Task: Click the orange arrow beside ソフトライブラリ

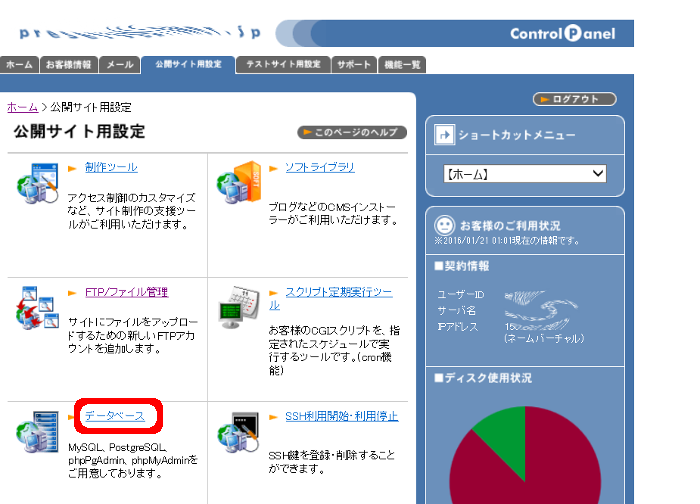Action: (274, 169)
